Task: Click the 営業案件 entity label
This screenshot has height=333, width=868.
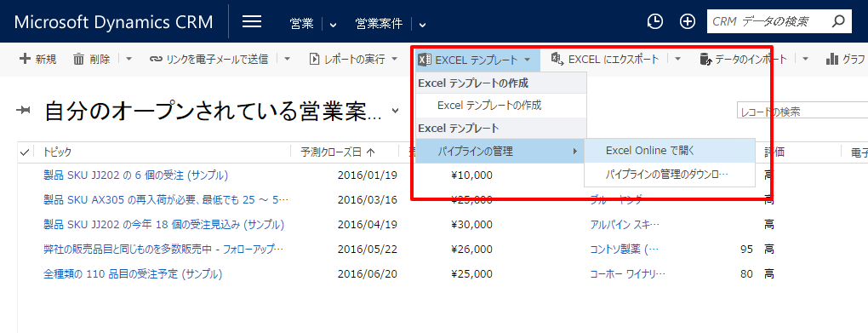Action: click(x=380, y=23)
